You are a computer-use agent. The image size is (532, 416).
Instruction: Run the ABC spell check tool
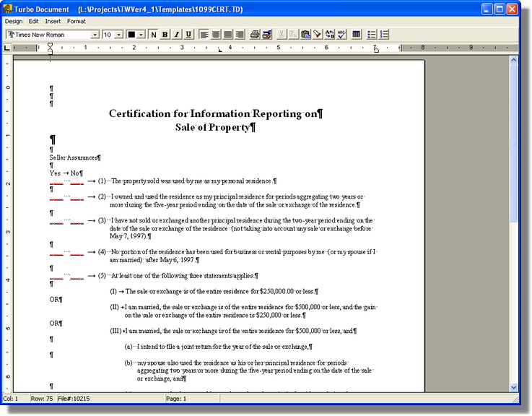[342, 35]
